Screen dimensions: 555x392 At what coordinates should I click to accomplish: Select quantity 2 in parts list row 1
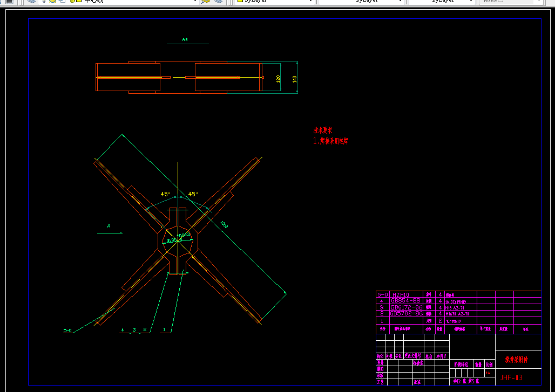point(441,321)
